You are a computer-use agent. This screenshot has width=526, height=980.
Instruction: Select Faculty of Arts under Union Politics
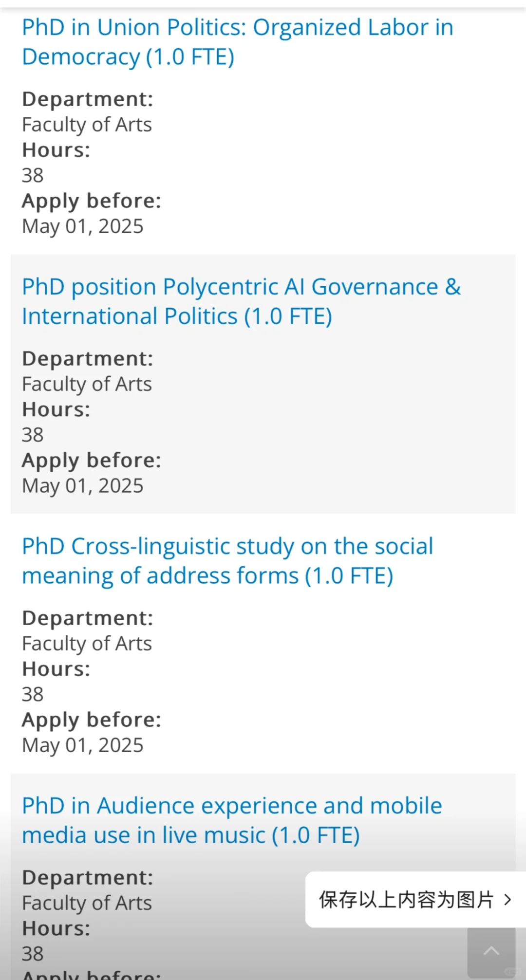(x=87, y=125)
